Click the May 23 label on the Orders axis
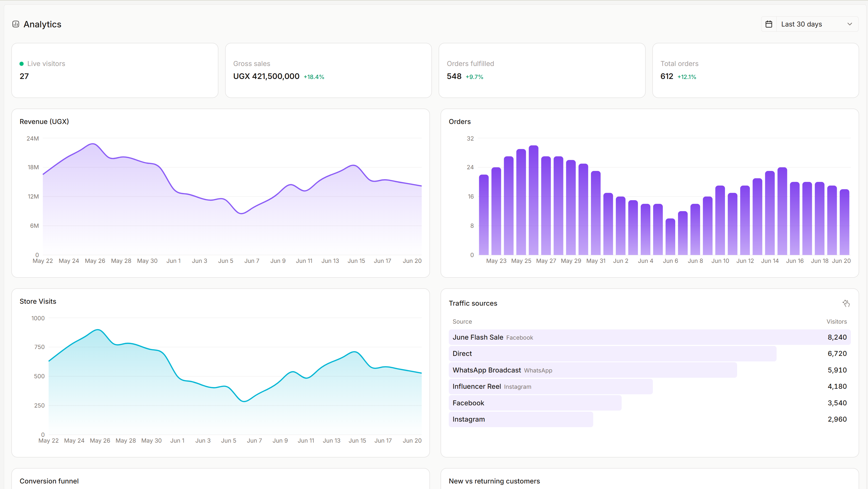Screen dimensions: 868x489 tap(496, 261)
